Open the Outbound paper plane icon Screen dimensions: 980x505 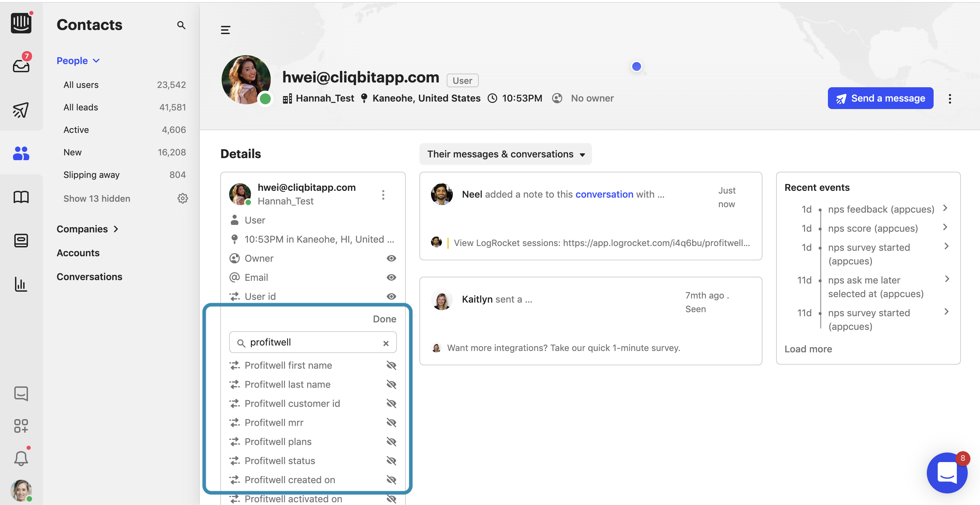pyautogui.click(x=21, y=110)
